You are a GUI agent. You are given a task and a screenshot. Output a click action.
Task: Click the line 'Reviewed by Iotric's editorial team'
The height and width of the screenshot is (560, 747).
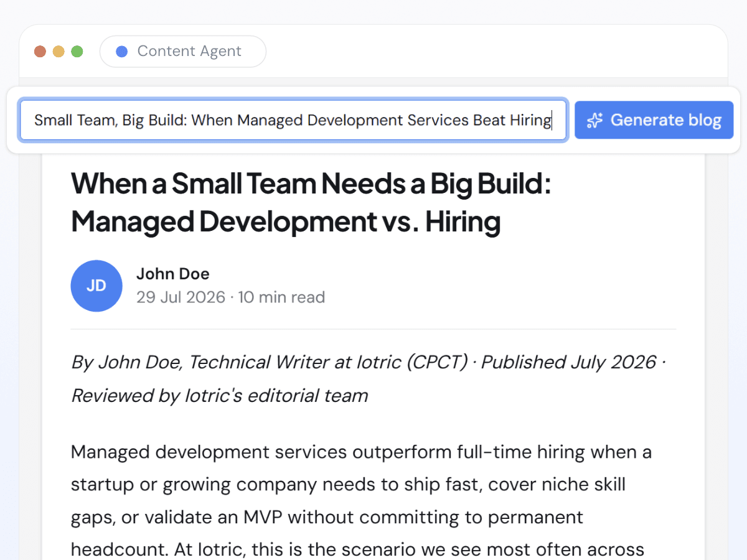[220, 395]
